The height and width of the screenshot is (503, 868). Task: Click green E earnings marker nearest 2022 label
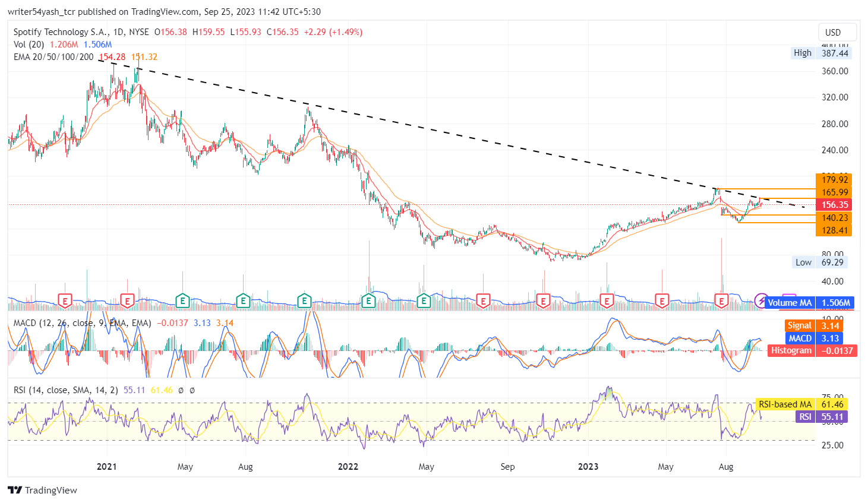(x=368, y=301)
